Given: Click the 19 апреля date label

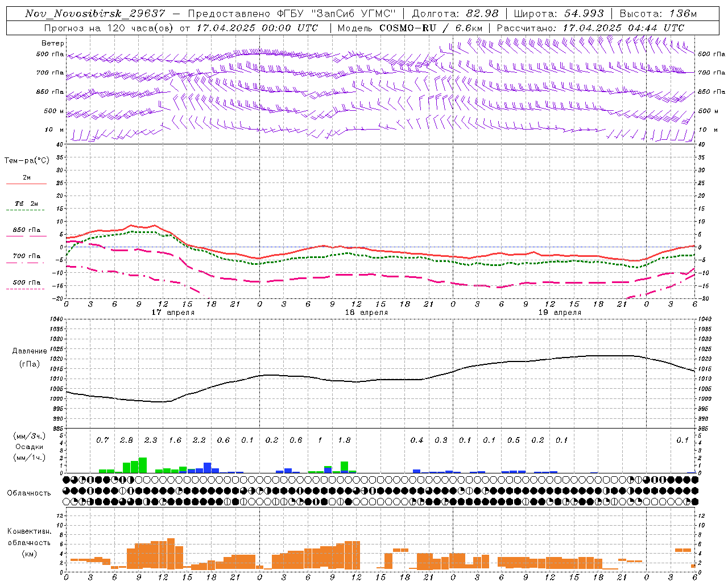Looking at the screenshot, I should coord(560,312).
